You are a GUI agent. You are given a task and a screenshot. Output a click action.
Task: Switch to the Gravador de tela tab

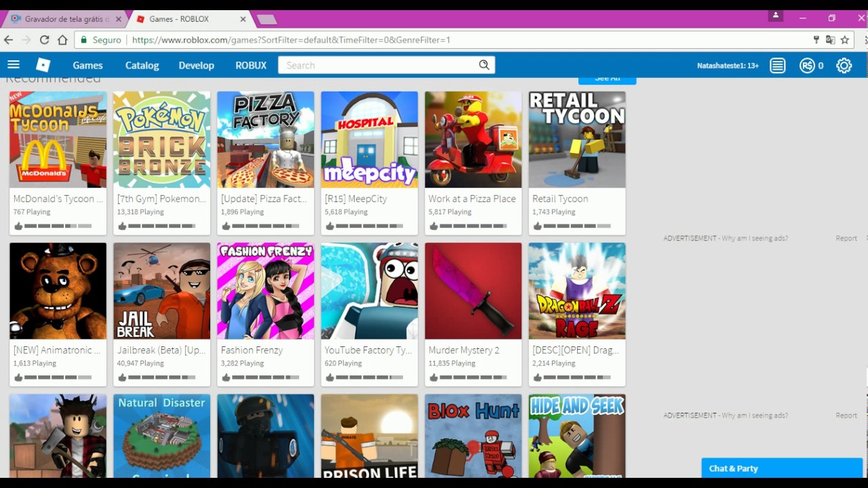[66, 19]
